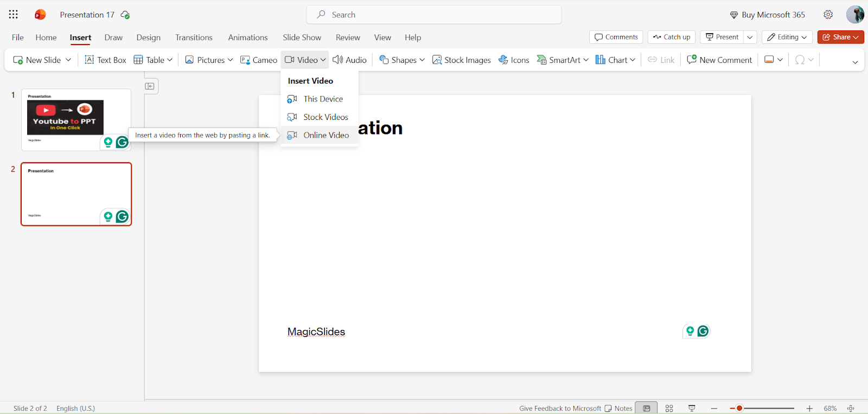The image size is (868, 414).
Task: Start slide show from status bar icon
Action: (692, 408)
